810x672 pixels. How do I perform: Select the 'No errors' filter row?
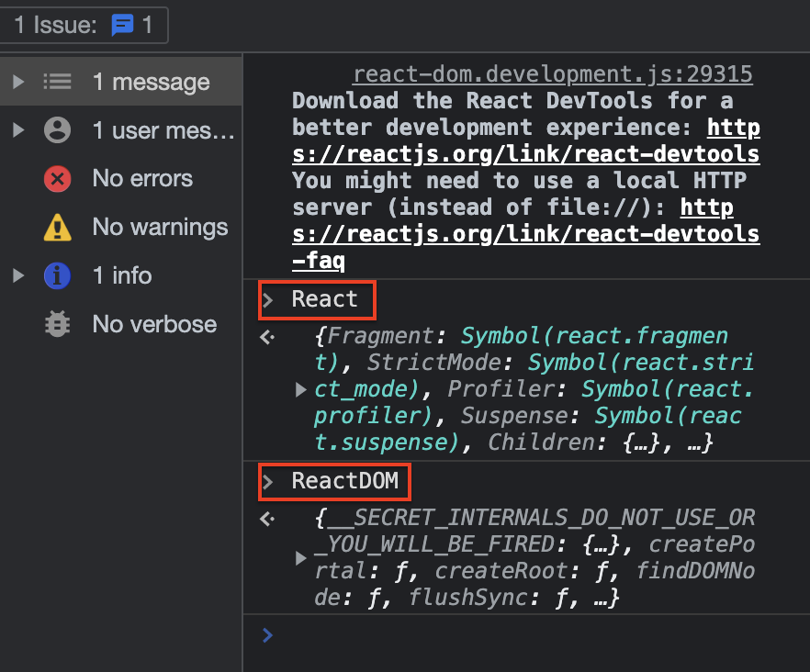click(121, 179)
